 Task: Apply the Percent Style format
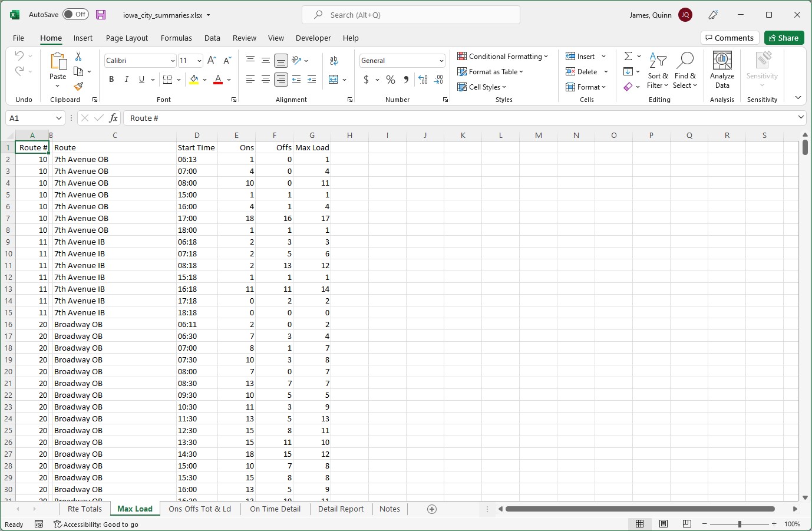point(390,79)
